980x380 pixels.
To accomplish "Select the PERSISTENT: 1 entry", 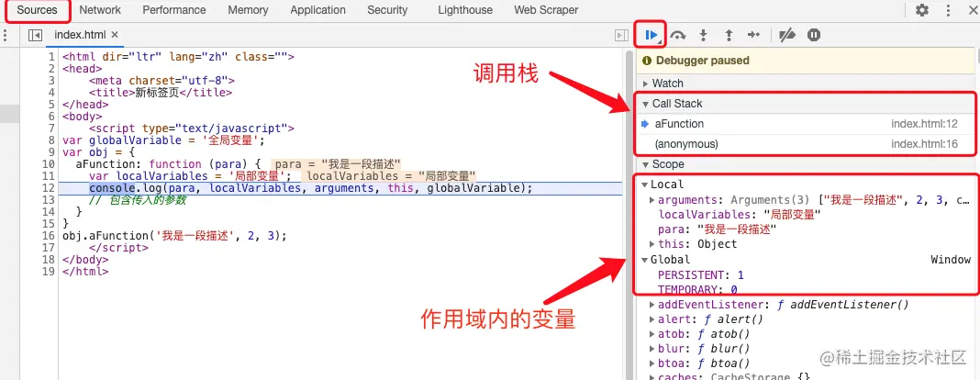I will 701,275.
